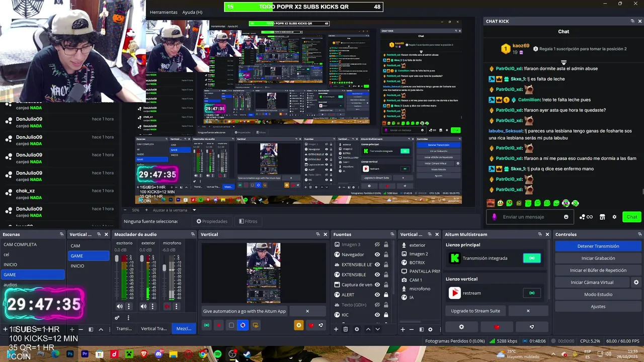The height and width of the screenshot is (362, 644).
Task: Hide the Captura de ven source
Action: (x=377, y=285)
